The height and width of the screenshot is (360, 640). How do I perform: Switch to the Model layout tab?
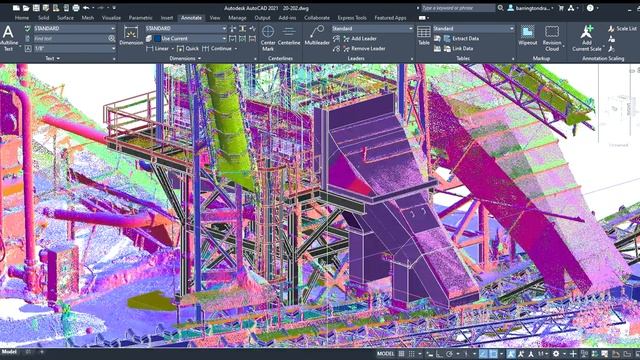9,352
